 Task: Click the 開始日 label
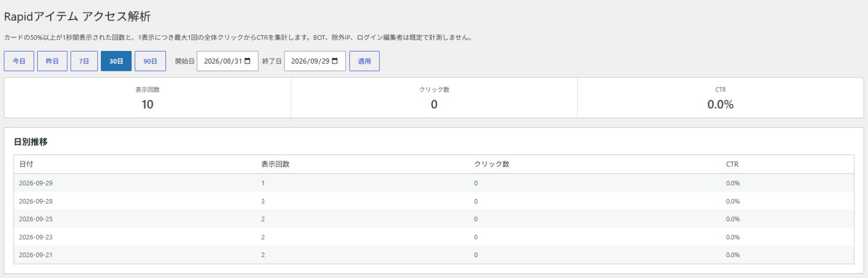pos(185,61)
